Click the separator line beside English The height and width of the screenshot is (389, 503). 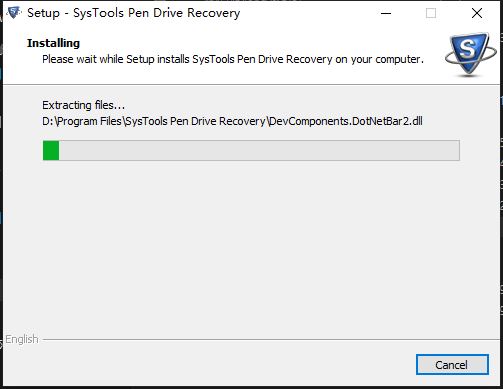click(x=270, y=340)
